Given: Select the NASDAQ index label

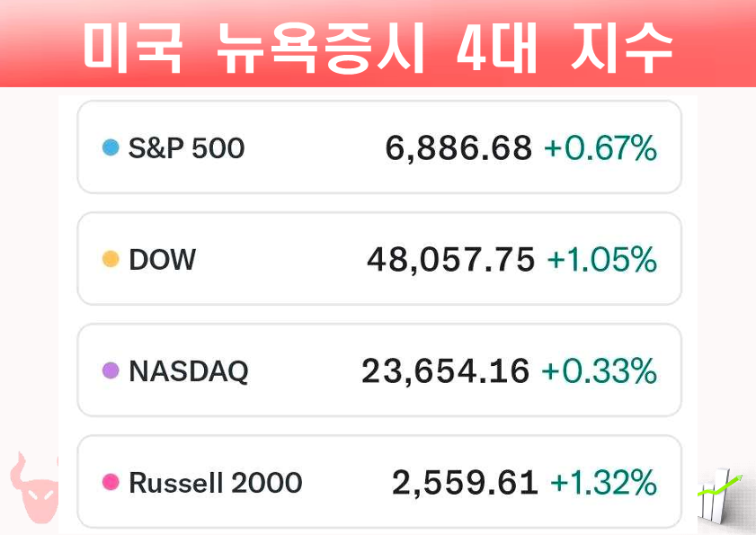Looking at the screenshot, I should (188, 370).
